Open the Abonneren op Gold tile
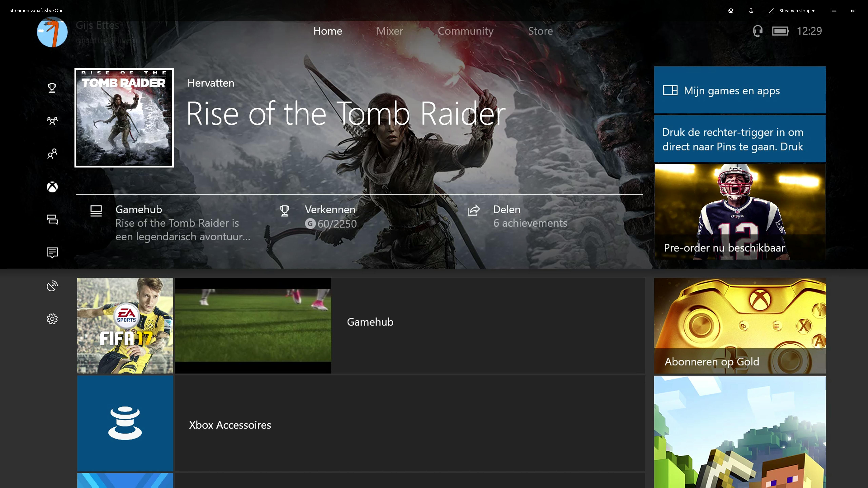This screenshot has height=488, width=868. point(740,325)
